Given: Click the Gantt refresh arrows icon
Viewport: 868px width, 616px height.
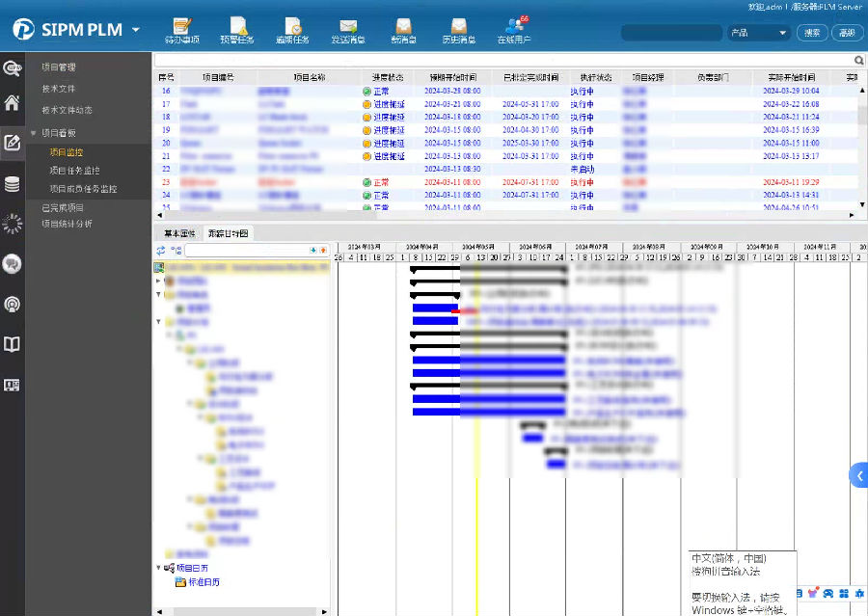Looking at the screenshot, I should (160, 251).
